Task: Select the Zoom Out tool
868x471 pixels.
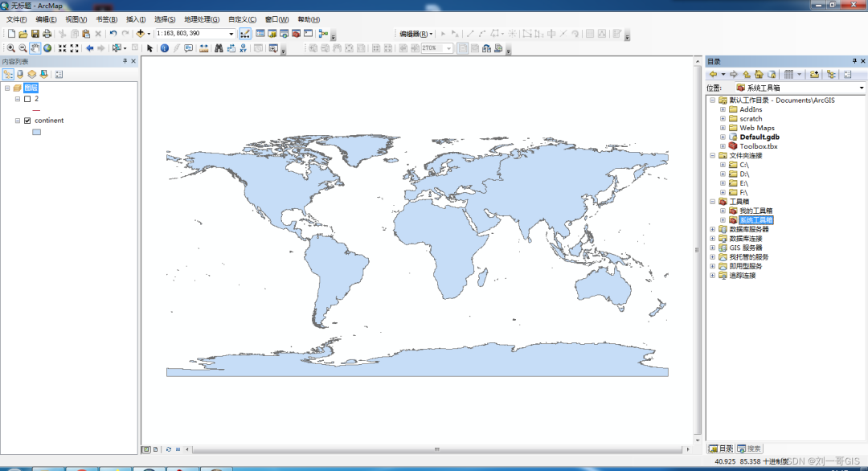Action: (x=23, y=49)
